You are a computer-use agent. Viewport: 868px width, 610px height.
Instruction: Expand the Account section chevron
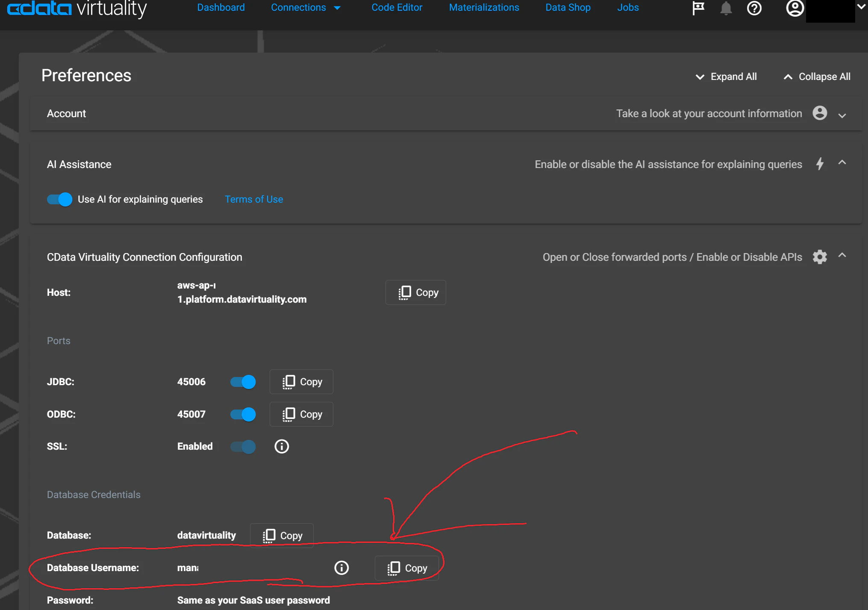tap(842, 115)
